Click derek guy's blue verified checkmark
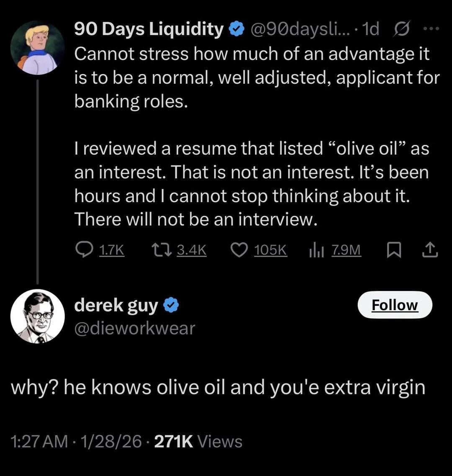 [x=171, y=306]
